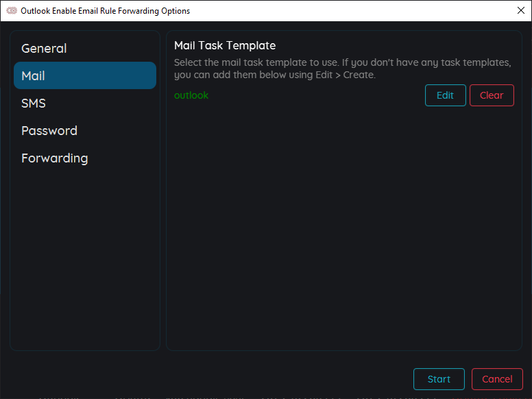The height and width of the screenshot is (399, 532).
Task: Select the Mail section in sidebar
Action: click(x=85, y=75)
